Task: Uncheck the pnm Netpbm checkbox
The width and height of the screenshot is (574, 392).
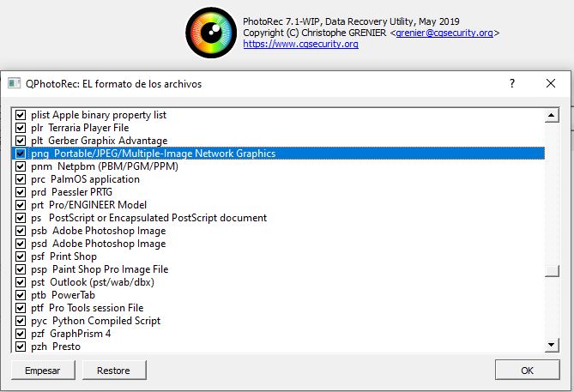Action: [21, 166]
